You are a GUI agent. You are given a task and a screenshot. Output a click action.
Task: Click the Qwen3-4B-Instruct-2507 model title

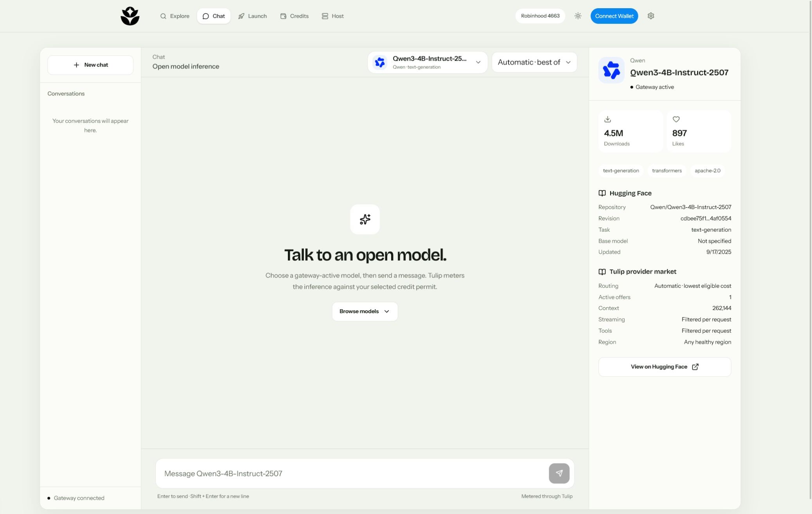pyautogui.click(x=679, y=73)
